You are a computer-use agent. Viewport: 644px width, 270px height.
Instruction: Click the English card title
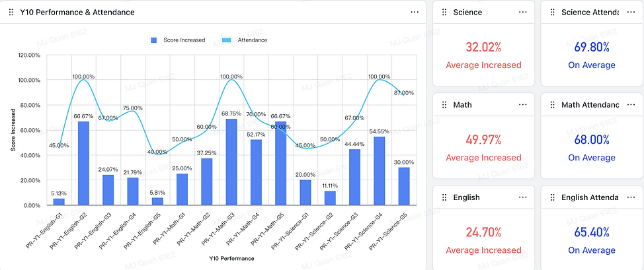pyautogui.click(x=467, y=197)
